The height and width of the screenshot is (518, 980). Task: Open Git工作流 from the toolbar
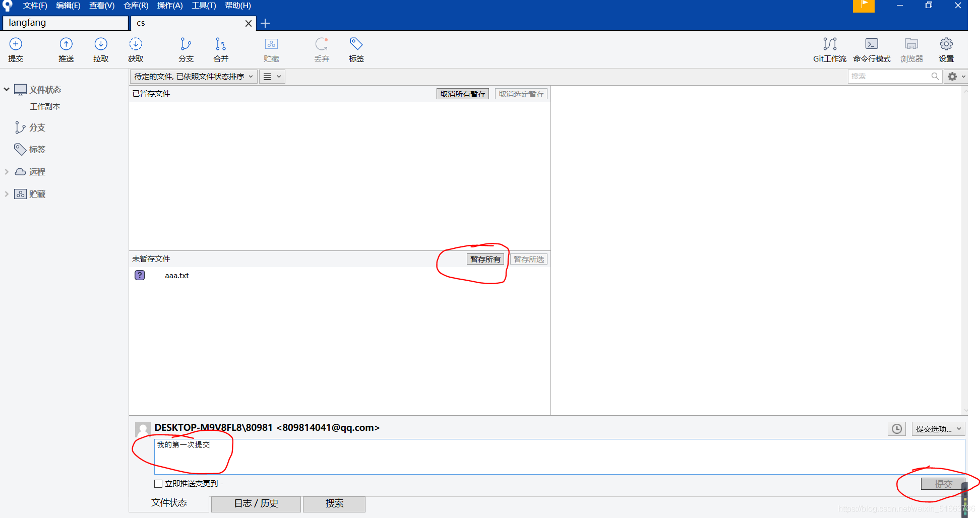tap(830, 49)
